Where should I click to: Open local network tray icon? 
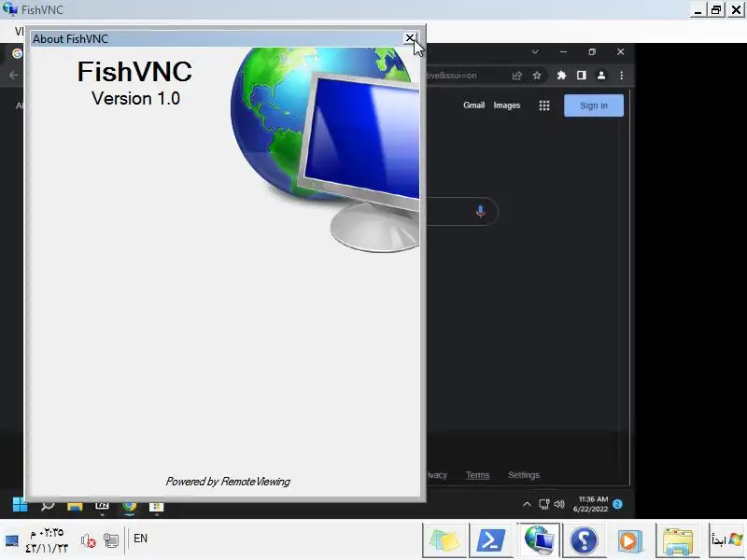click(111, 541)
